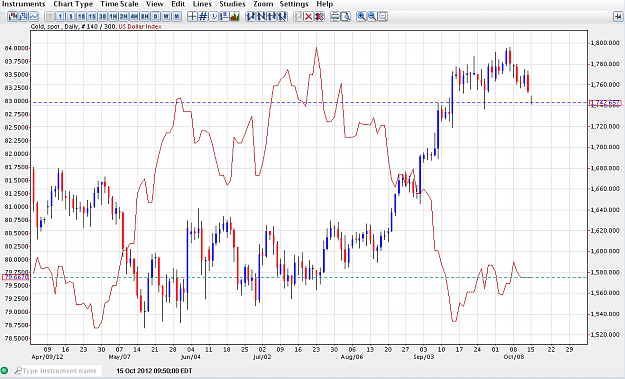Screen dimensions: 625x379
Task: Click the zoom in magnifier icon
Action: tap(362, 16)
